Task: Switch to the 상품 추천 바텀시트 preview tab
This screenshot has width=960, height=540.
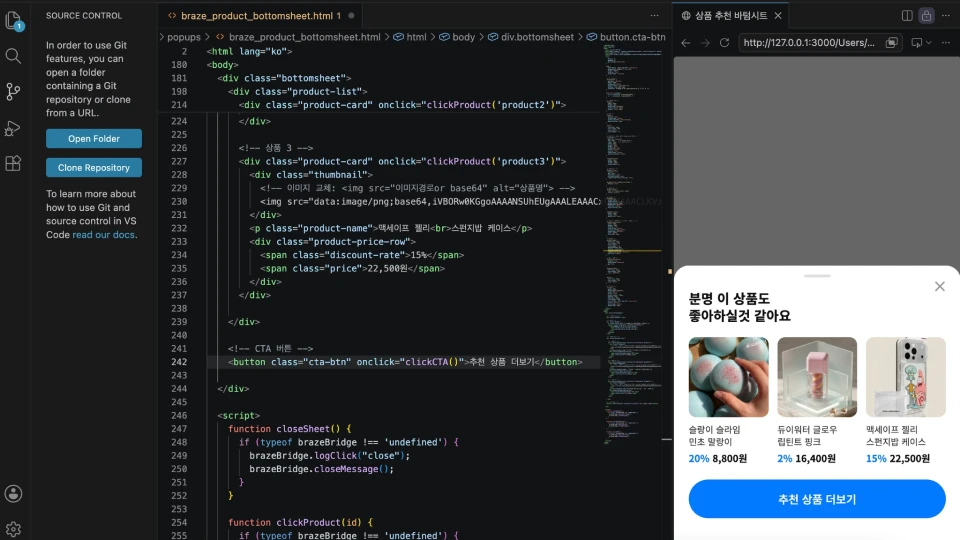Action: 730,15
